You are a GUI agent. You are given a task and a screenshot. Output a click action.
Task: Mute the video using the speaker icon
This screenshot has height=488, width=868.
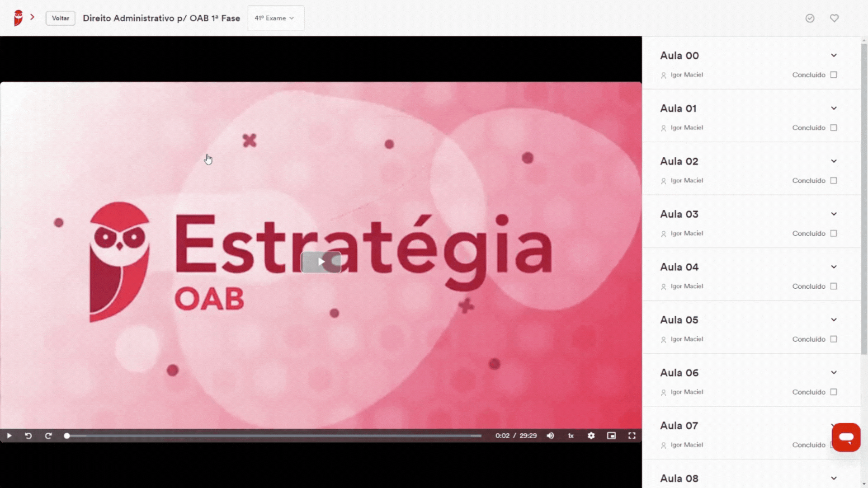point(550,436)
